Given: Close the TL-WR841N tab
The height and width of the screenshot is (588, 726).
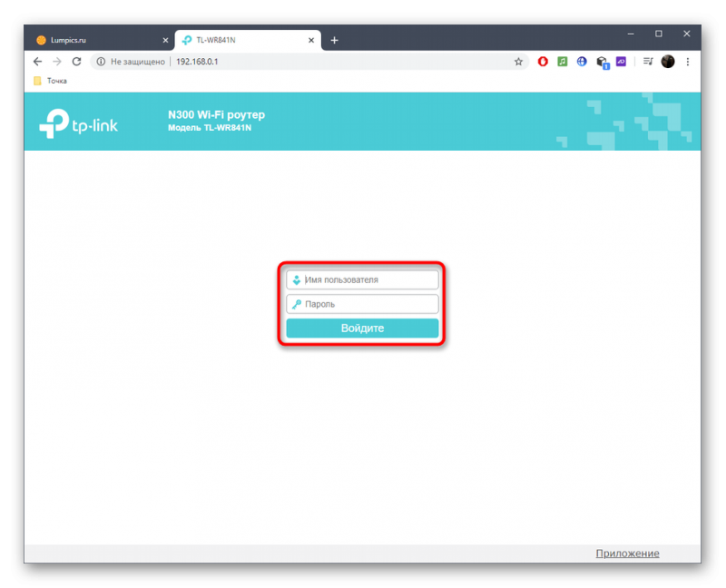Looking at the screenshot, I should [x=311, y=40].
